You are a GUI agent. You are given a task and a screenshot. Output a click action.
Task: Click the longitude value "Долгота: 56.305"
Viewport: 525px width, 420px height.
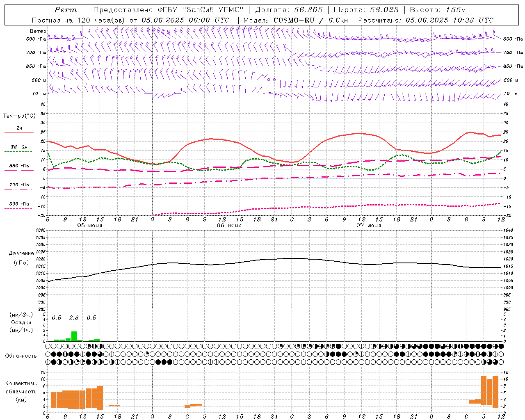point(289,10)
